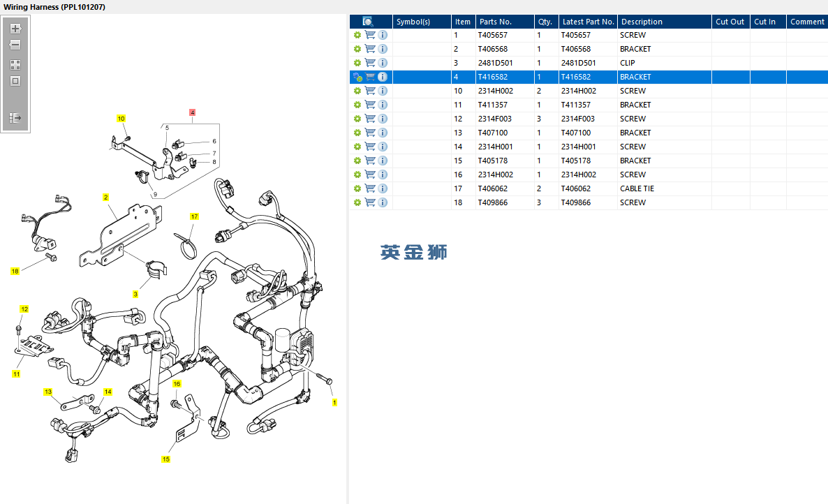
Task: Click the search icon in table header
Action: (368, 22)
